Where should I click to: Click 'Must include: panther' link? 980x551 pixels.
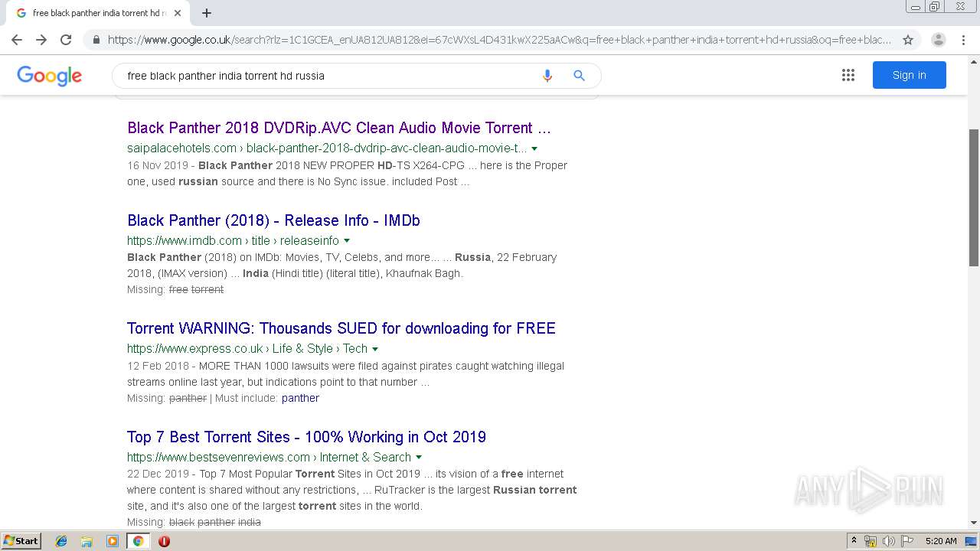point(300,398)
